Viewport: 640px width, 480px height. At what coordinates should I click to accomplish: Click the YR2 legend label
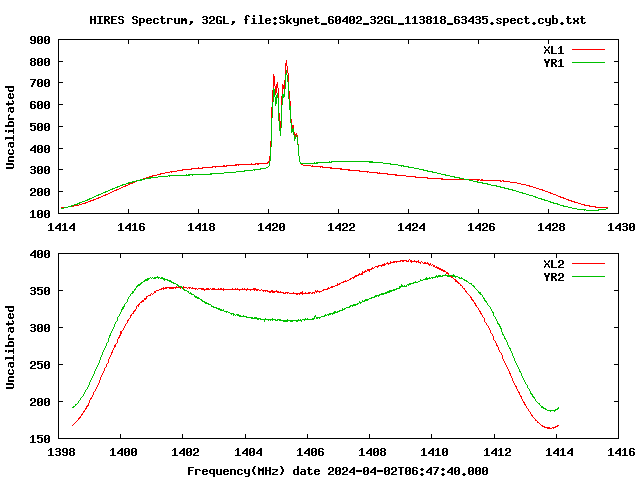pos(553,277)
